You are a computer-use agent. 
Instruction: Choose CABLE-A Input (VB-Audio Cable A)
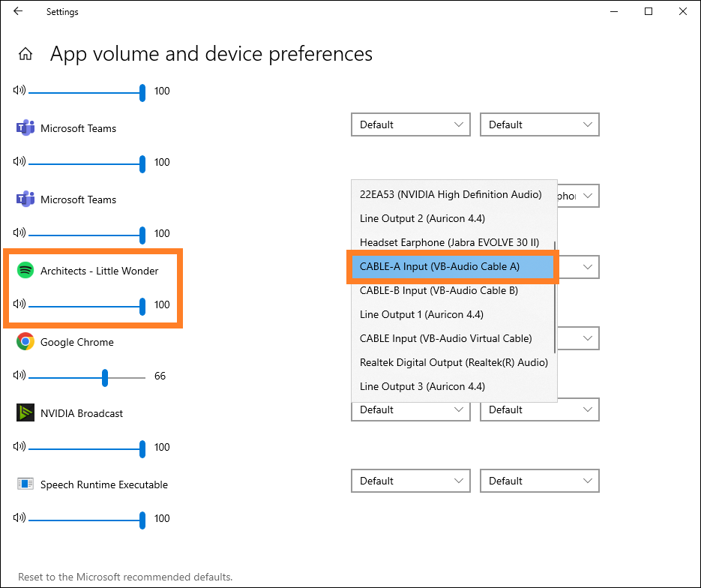pyautogui.click(x=452, y=266)
